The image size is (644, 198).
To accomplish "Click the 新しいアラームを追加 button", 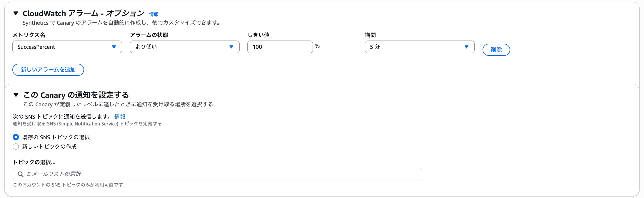I will tap(48, 70).
